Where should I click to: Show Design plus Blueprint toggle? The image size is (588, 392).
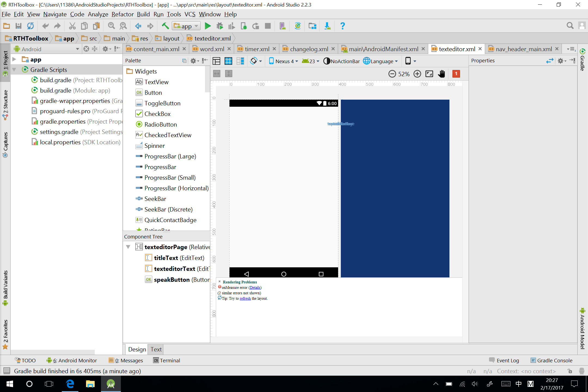click(x=240, y=61)
